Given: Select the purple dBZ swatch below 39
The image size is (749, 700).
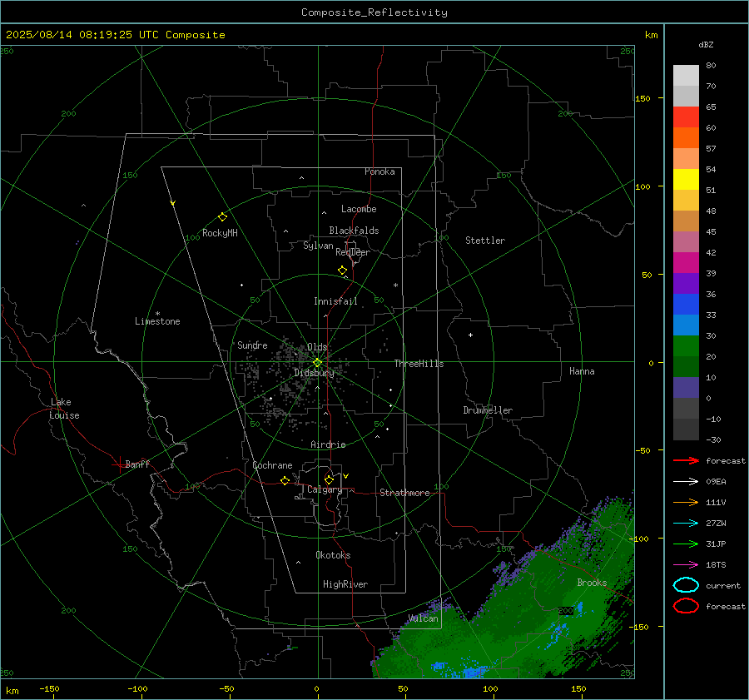Looking at the screenshot, I should click(x=686, y=283).
